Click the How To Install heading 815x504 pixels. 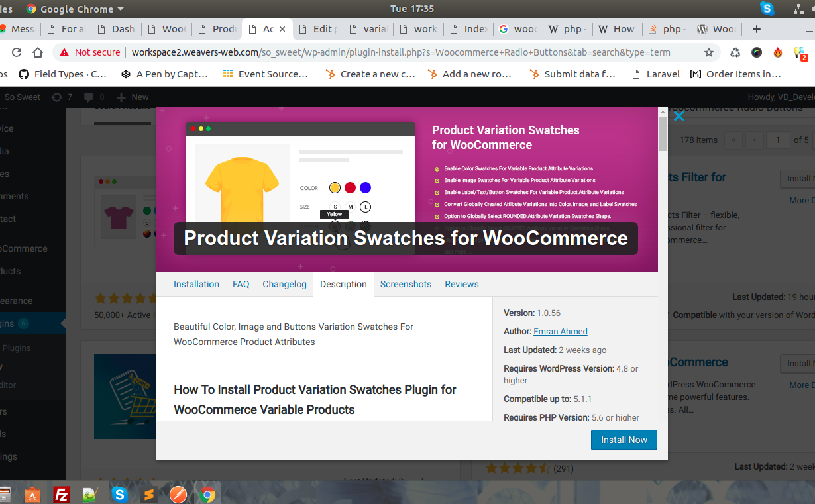pos(315,399)
